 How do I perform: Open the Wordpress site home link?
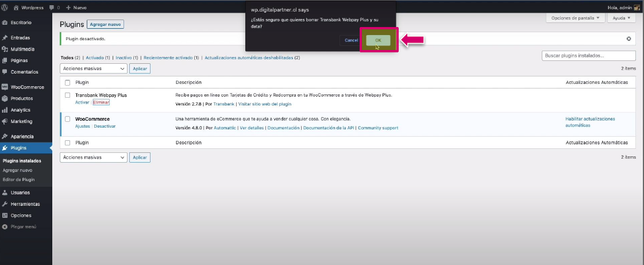[28, 7]
